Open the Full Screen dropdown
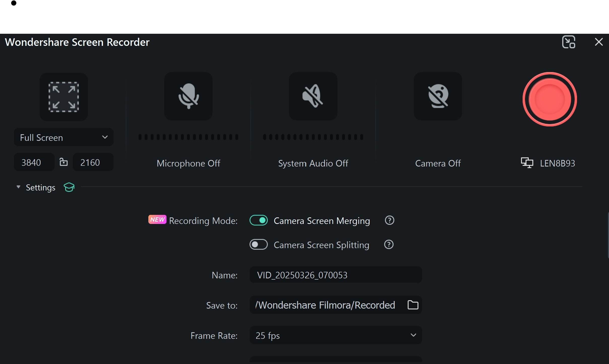 coord(63,137)
